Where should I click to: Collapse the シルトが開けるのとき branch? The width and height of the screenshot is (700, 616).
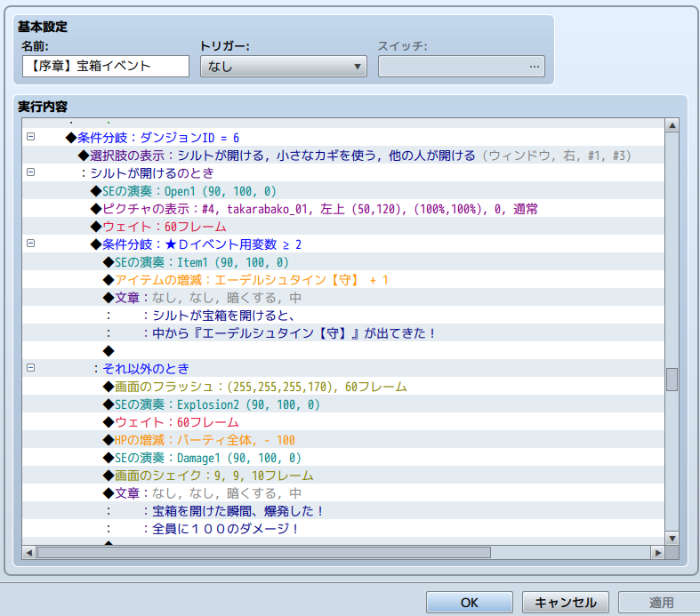(x=30, y=172)
